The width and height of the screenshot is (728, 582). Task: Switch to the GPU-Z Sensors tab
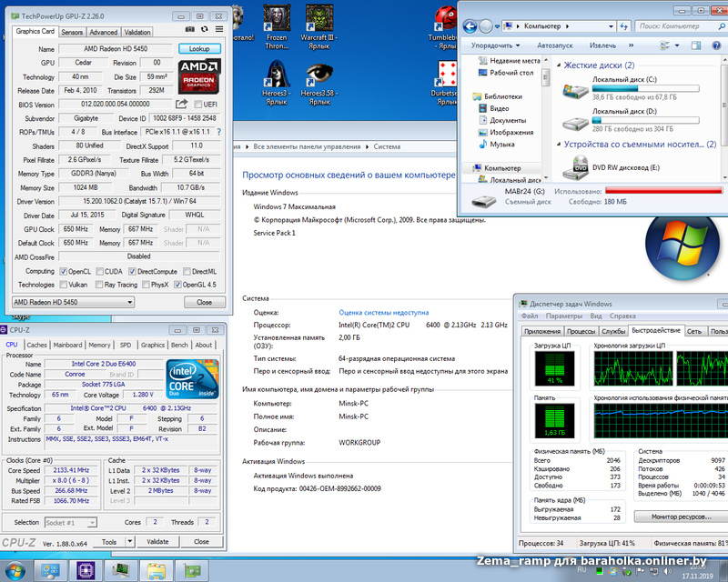pyautogui.click(x=72, y=32)
